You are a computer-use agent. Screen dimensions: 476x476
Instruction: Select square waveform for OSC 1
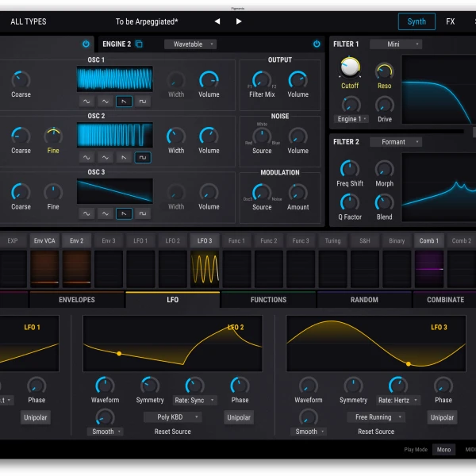coord(143,102)
